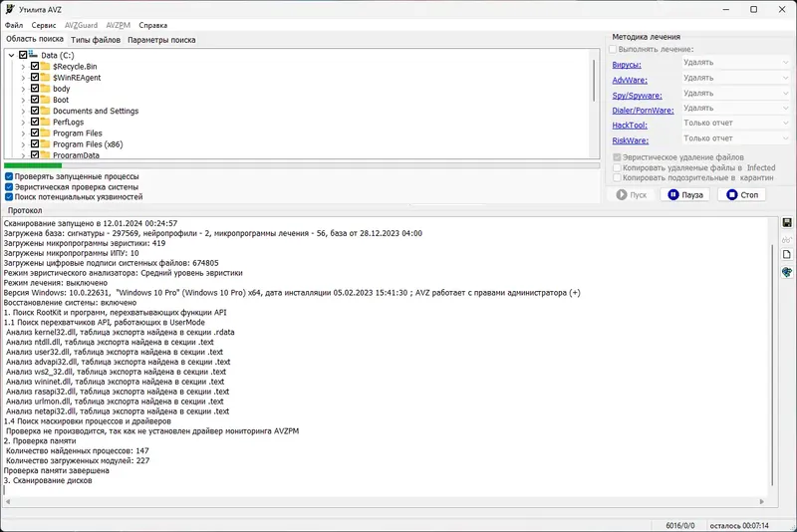Click the 'осталось 00:07:14' status text
Screen dimensions: 797x532
pyautogui.click(x=739, y=526)
